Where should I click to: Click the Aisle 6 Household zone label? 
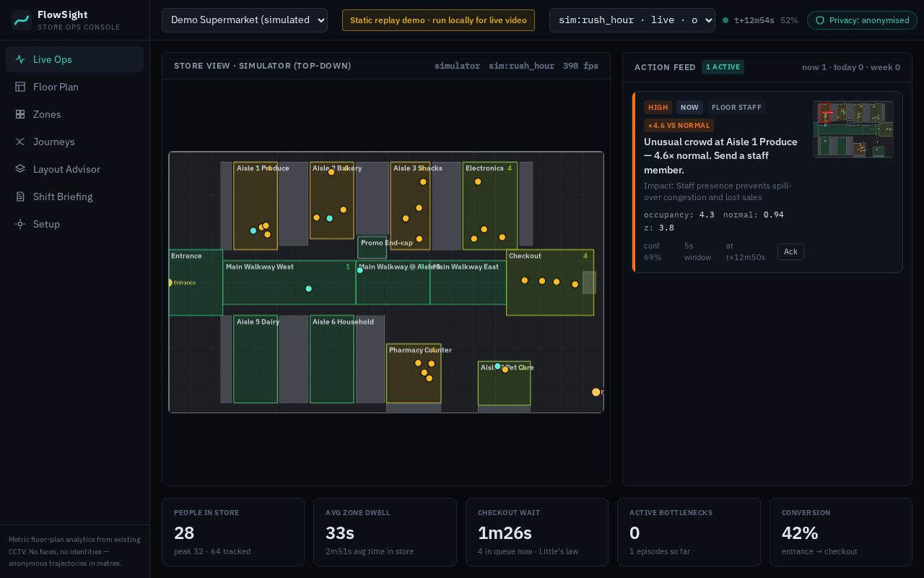pyautogui.click(x=343, y=322)
